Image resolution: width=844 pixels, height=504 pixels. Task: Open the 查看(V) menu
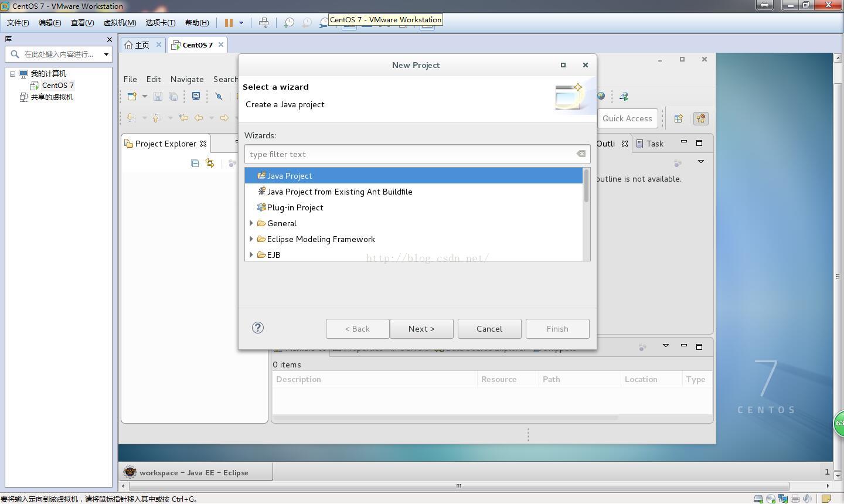click(x=82, y=23)
